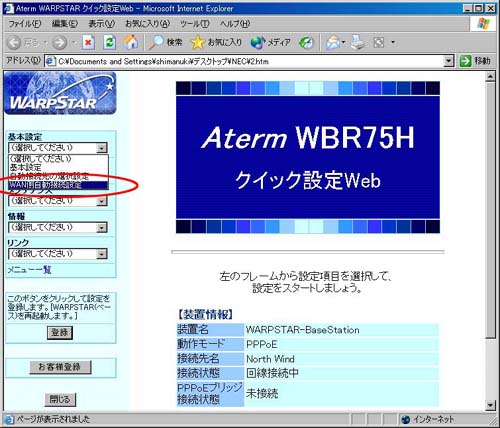Select the highlighted WAN側自動接続設定 option

pyautogui.click(x=58, y=185)
